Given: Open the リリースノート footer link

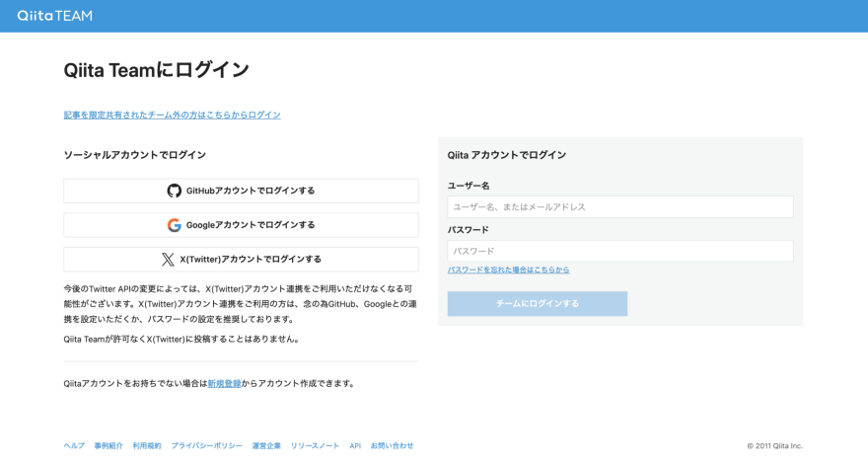Looking at the screenshot, I should [315, 446].
